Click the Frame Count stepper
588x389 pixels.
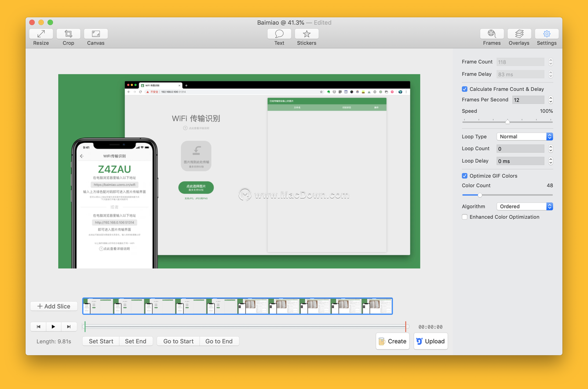551,62
